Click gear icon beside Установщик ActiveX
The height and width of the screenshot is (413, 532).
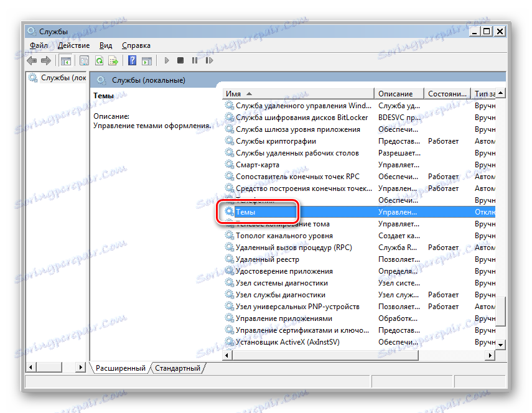click(x=230, y=342)
